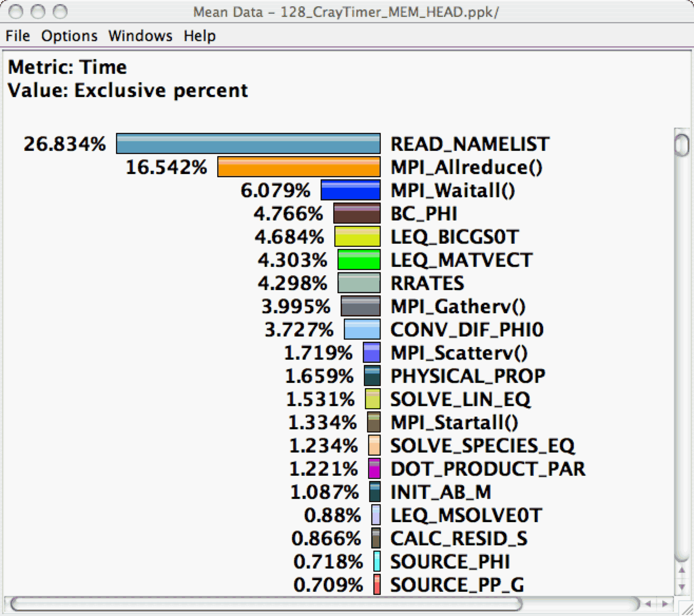The width and height of the screenshot is (694, 616).
Task: Click the 0.709% value
Action: pyautogui.click(x=329, y=585)
